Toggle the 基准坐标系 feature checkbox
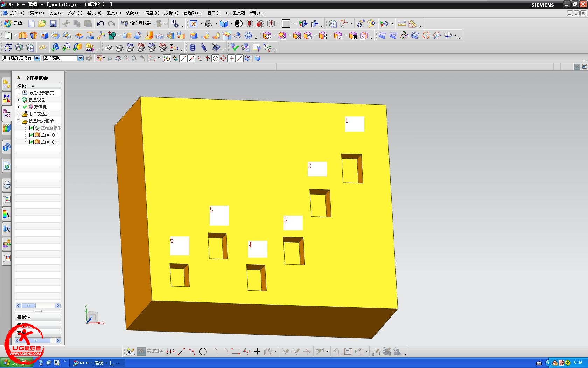Viewport: 588px width, 368px height. [x=31, y=128]
